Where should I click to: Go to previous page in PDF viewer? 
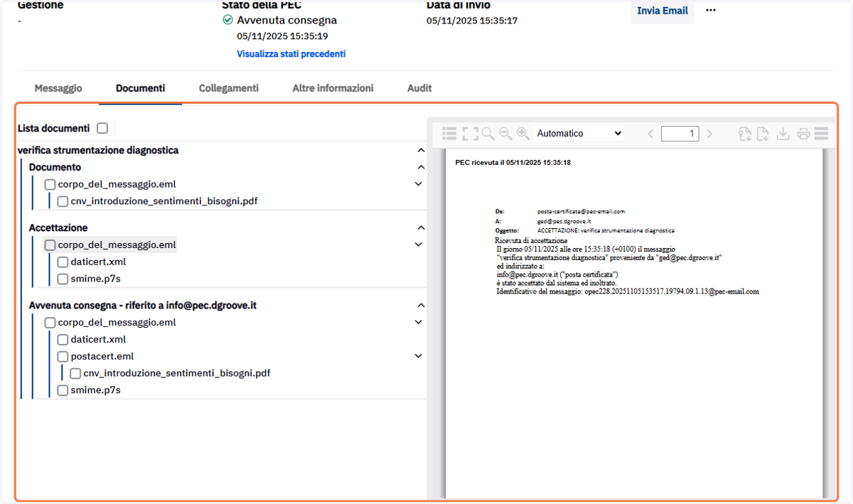point(650,134)
